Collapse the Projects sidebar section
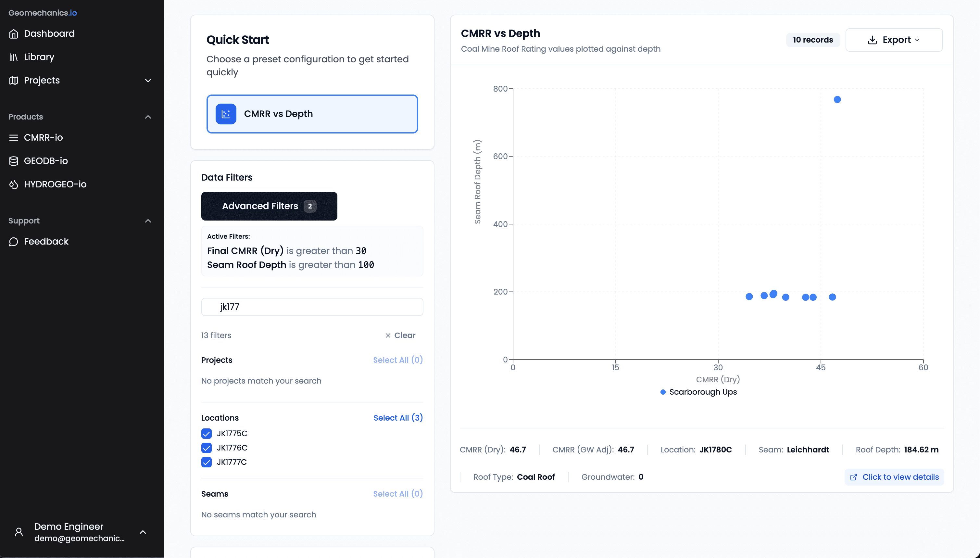Screen dimensions: 980x558 (x=148, y=81)
